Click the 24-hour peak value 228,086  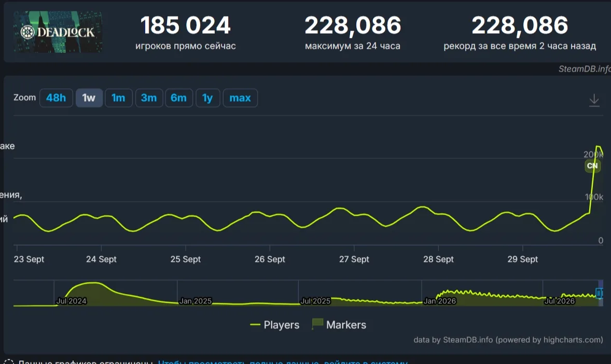[353, 25]
